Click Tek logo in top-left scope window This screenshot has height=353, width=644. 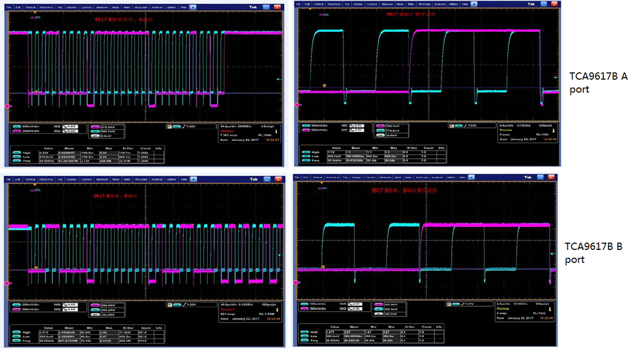point(253,7)
